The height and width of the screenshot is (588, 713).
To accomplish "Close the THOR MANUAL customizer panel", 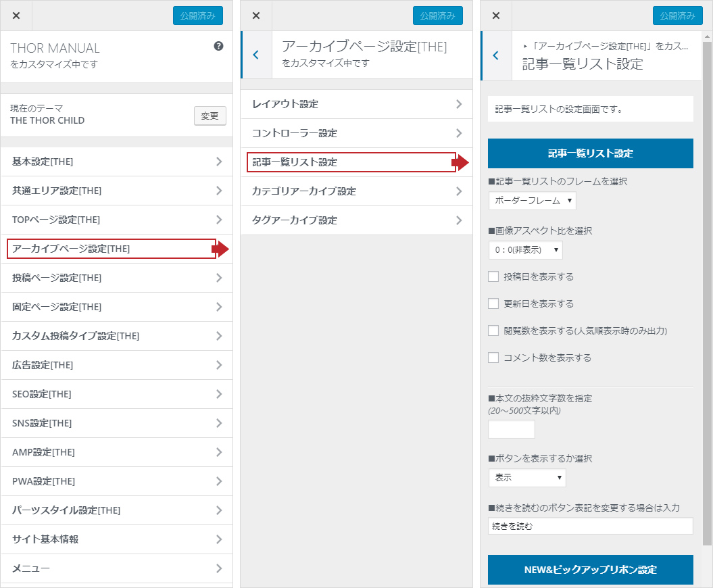I will tap(16, 16).
